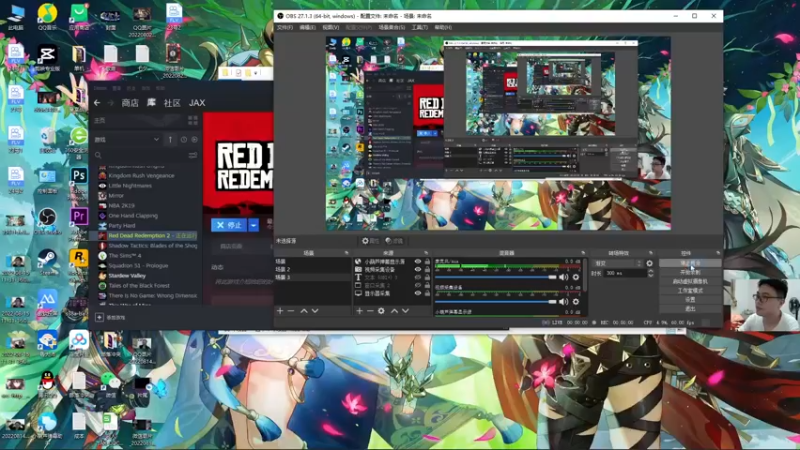Pop out the Sources dock via its header icon
The image size is (800, 450).
pyautogui.click(x=426, y=253)
